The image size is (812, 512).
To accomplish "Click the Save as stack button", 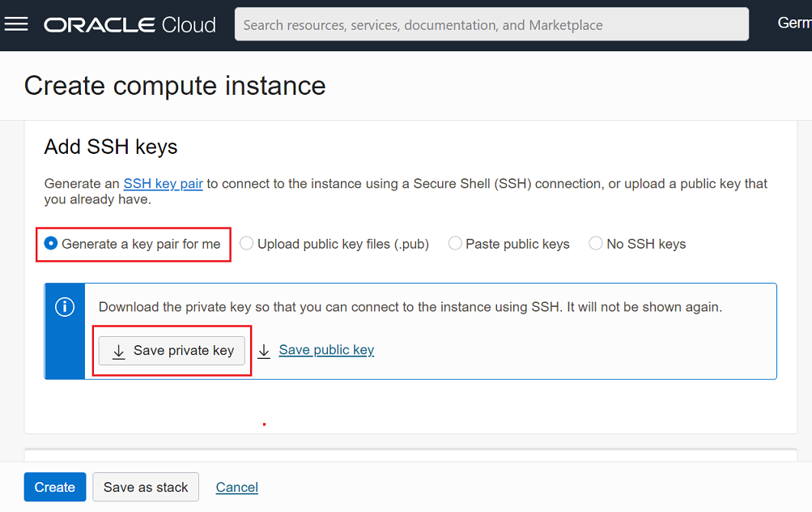I will pyautogui.click(x=145, y=487).
